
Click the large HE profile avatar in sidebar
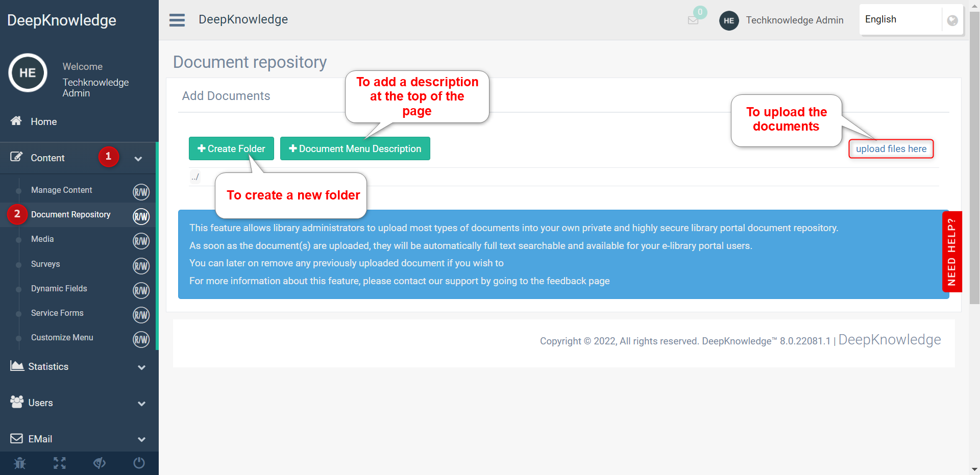point(28,73)
